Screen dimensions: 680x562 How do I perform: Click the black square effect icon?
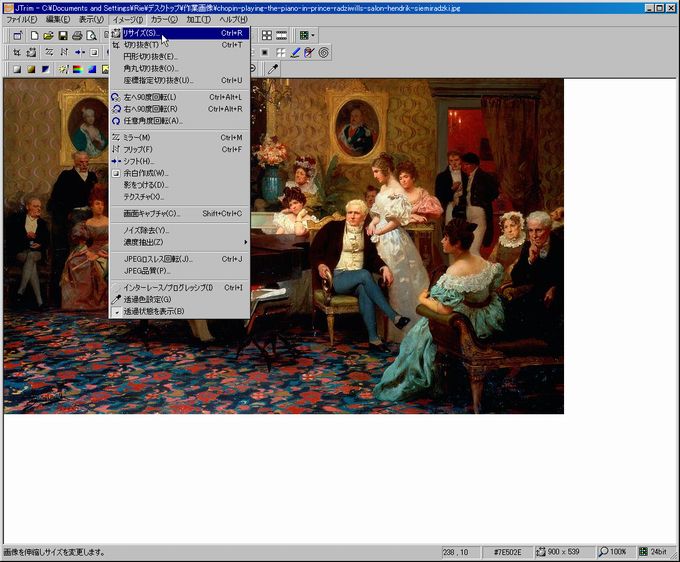pos(265,52)
